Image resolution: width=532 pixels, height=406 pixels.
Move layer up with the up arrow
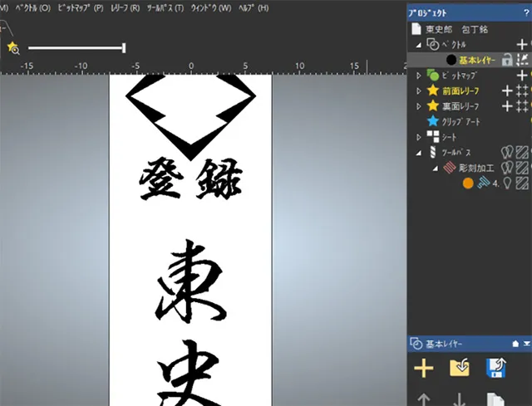[424, 399]
